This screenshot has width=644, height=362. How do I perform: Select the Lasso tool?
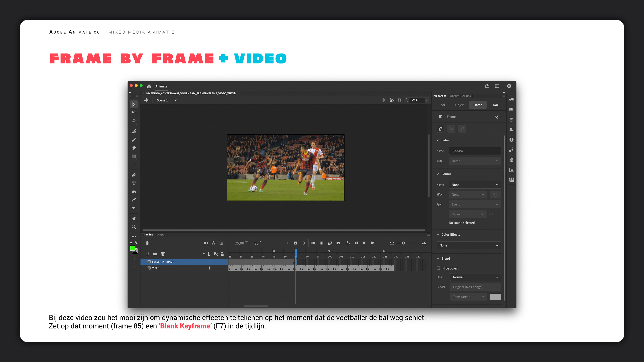[x=134, y=121]
